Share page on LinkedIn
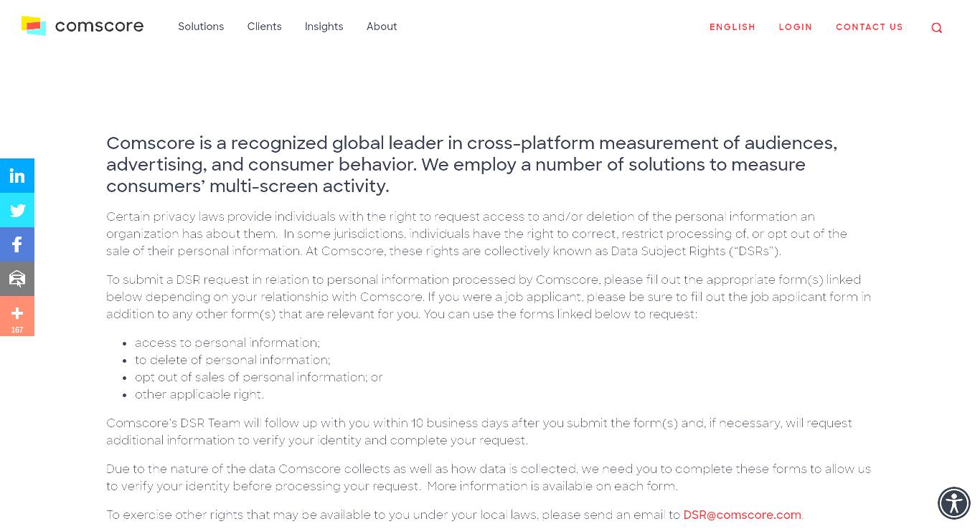This screenshot has width=980, height=529. point(17,176)
